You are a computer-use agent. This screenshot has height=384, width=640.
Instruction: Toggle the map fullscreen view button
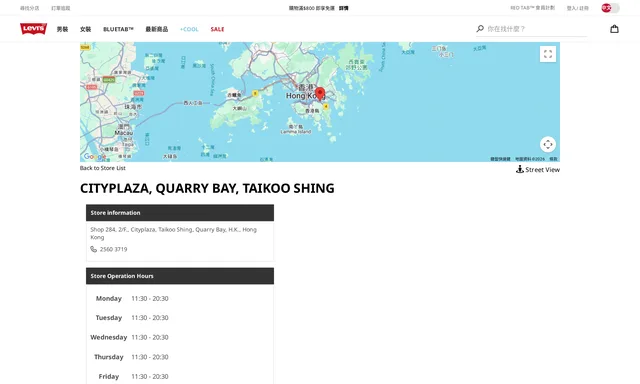coord(548,54)
